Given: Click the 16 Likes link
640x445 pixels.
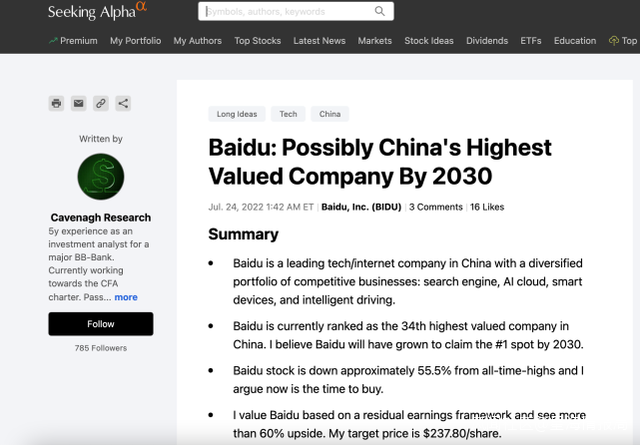Looking at the screenshot, I should [487, 207].
